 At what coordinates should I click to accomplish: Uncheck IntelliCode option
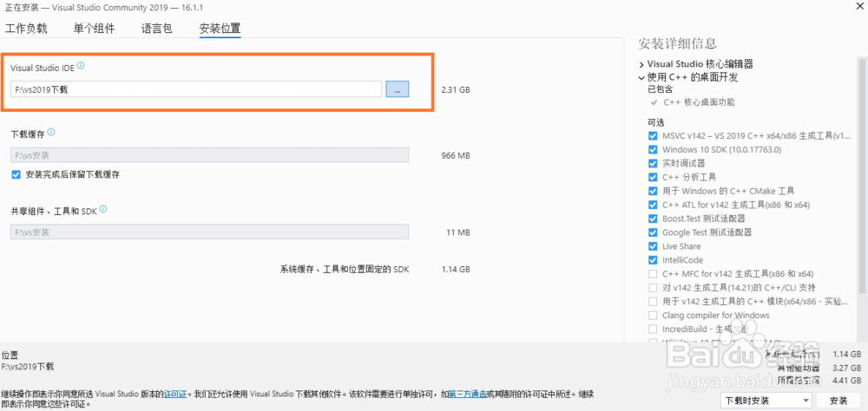click(652, 260)
